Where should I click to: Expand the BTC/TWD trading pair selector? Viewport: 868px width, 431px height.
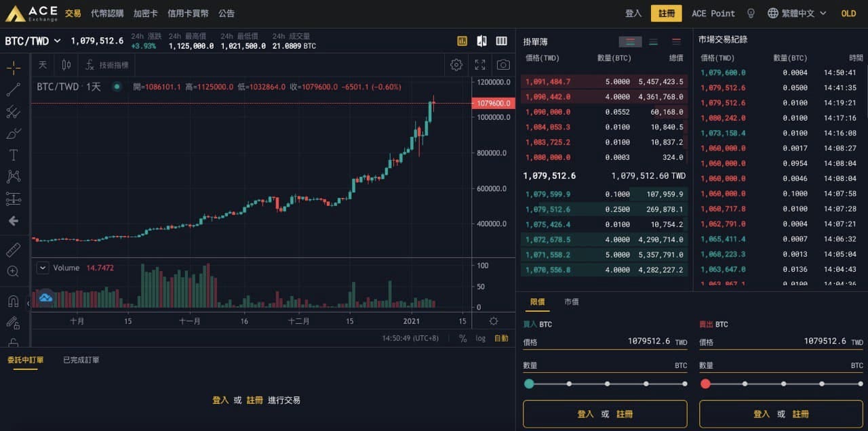[33, 41]
